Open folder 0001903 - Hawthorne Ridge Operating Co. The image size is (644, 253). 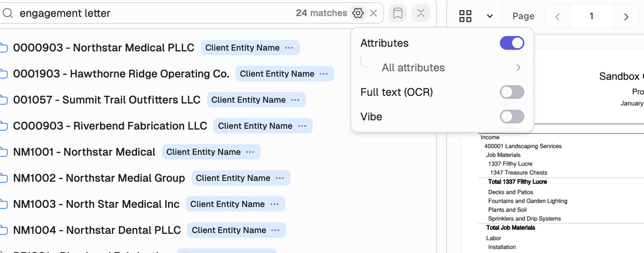tap(121, 74)
